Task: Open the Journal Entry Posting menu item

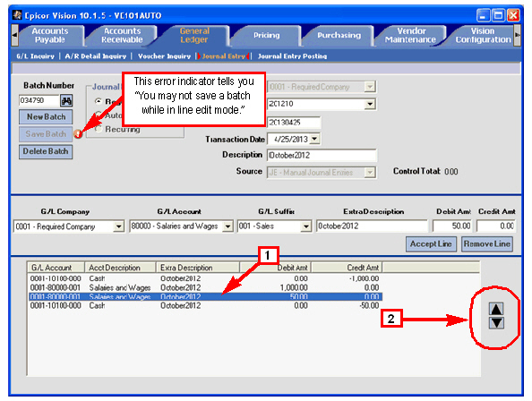Action: point(292,56)
